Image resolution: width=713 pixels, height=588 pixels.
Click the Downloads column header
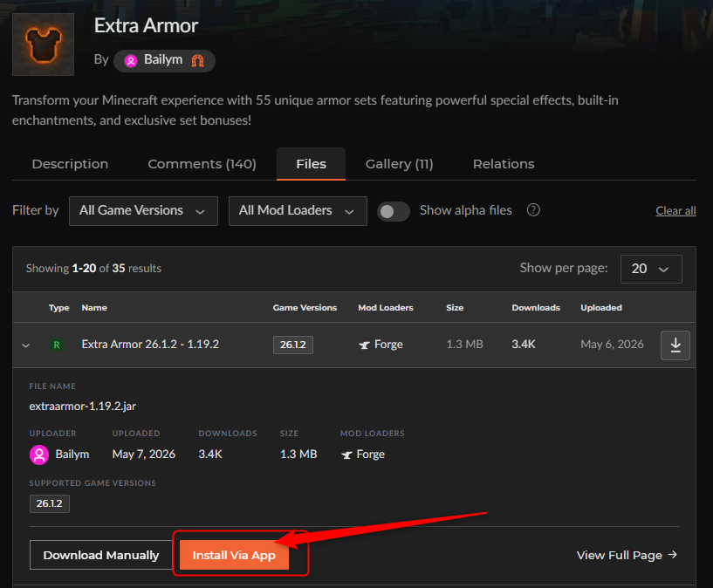[x=536, y=308]
